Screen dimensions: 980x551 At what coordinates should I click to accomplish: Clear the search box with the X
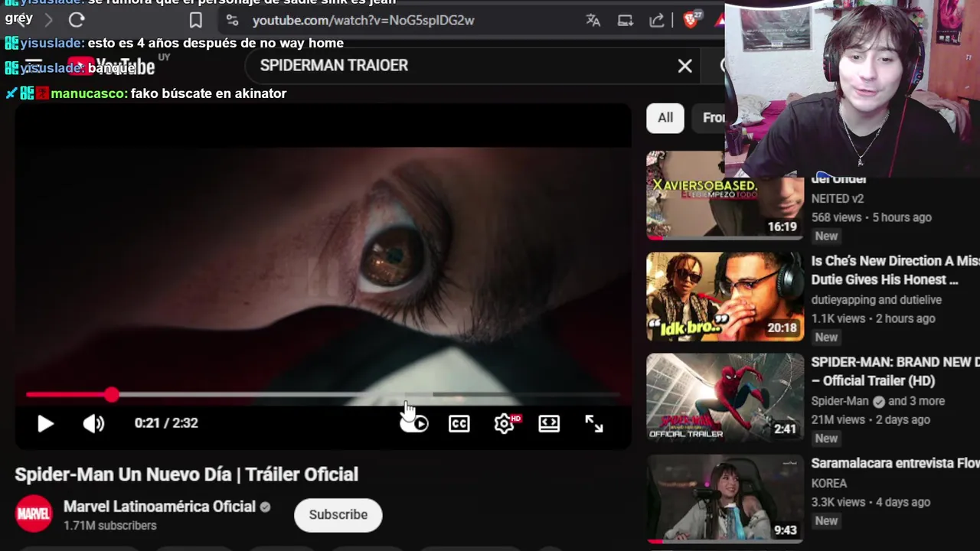tap(684, 67)
